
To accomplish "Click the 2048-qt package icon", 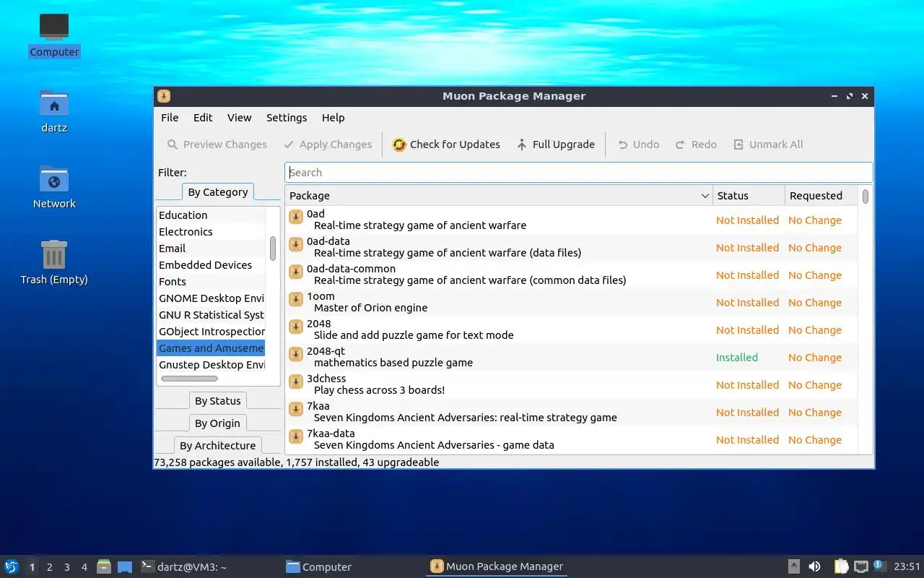I will (296, 354).
